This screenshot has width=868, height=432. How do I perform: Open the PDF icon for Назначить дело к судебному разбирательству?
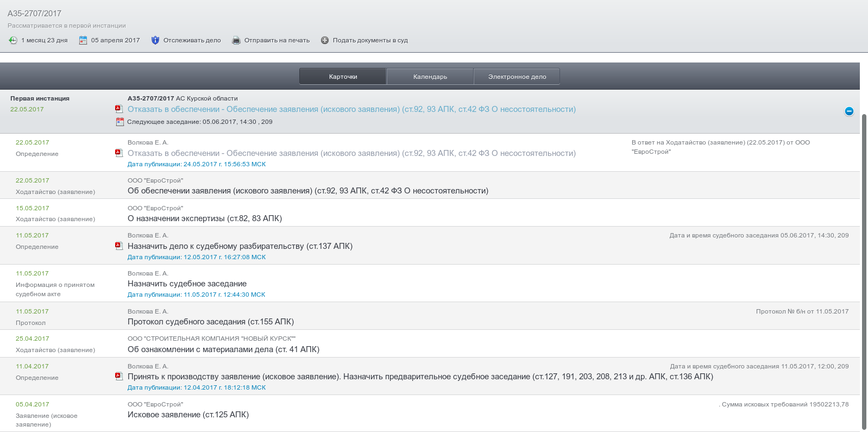click(x=119, y=246)
